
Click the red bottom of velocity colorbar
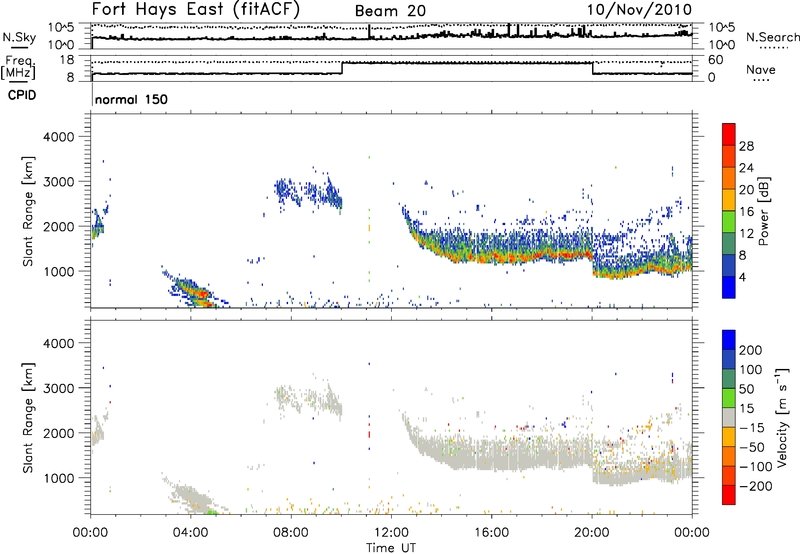729,496
